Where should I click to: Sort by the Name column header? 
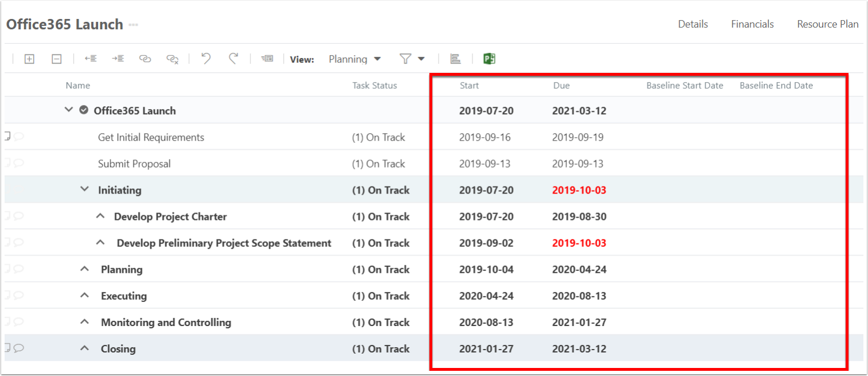pyautogui.click(x=78, y=86)
